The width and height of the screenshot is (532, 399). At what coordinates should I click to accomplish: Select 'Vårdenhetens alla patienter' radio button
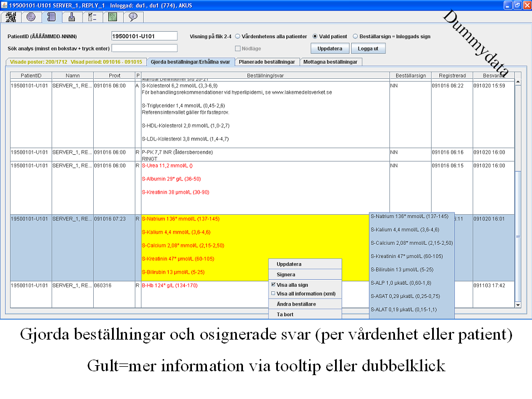[237, 36]
